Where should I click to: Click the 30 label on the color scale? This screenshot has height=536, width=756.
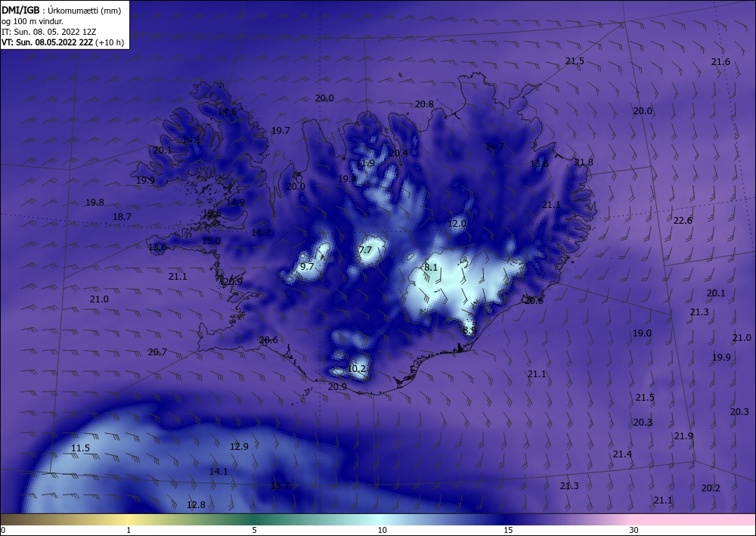click(x=634, y=530)
